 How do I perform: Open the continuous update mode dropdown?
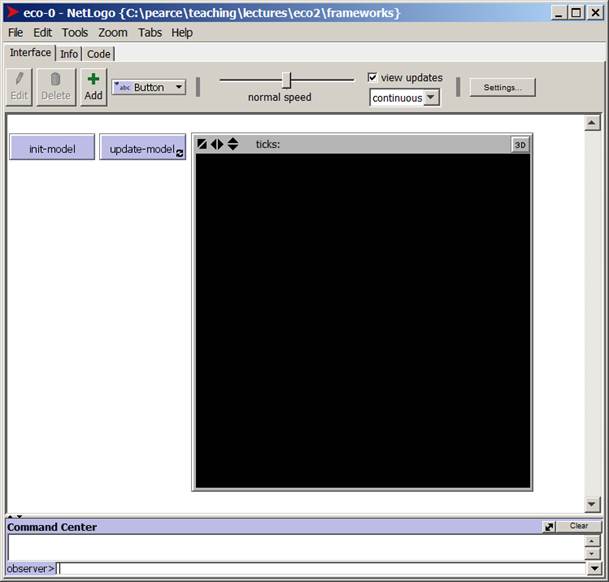click(404, 98)
